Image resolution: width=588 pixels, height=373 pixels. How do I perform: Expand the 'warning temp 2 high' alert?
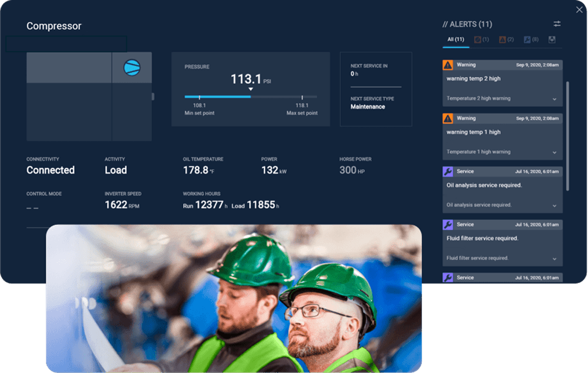coord(554,99)
